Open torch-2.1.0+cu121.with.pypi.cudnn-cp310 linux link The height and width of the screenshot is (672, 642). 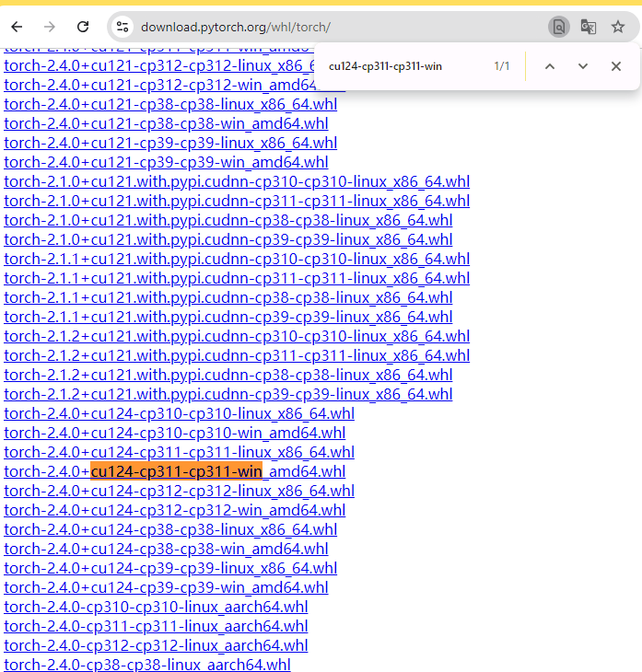point(237,181)
